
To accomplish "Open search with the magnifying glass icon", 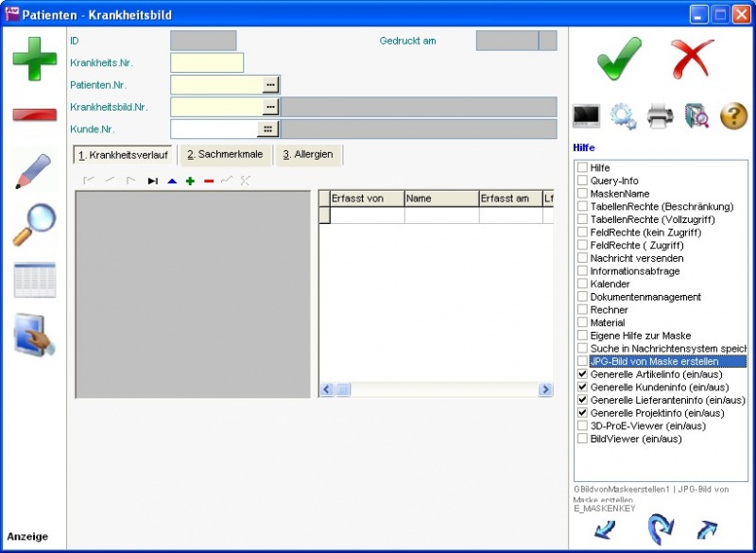I will (x=34, y=225).
